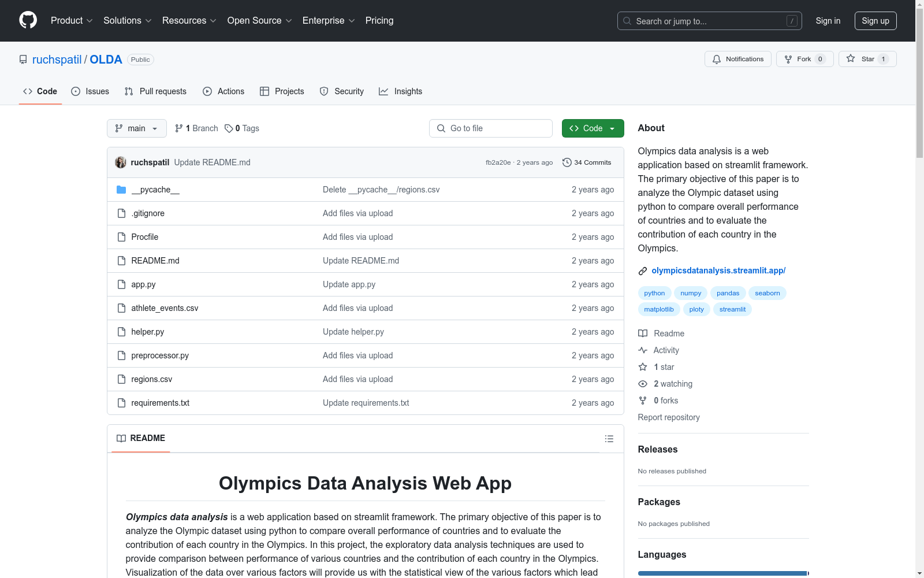This screenshot has width=924, height=578.
Task: Click the athlete_events.csv file icon
Action: pos(121,308)
